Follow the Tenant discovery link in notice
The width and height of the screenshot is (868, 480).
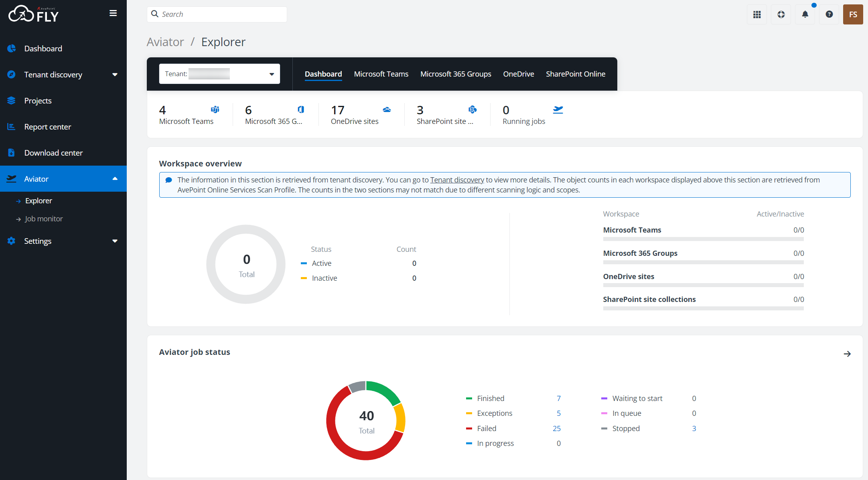click(457, 180)
